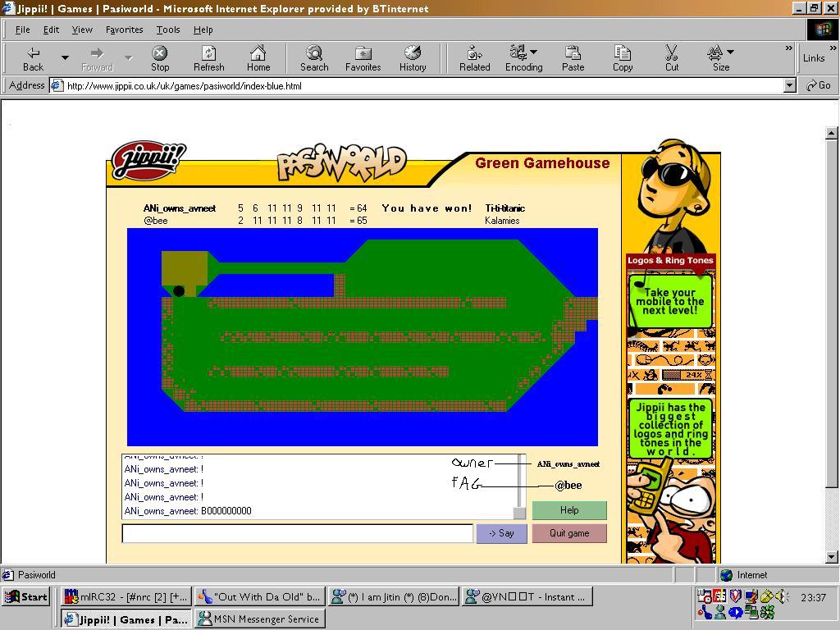Open the File menu
This screenshot has width=840, height=630.
coord(22,30)
